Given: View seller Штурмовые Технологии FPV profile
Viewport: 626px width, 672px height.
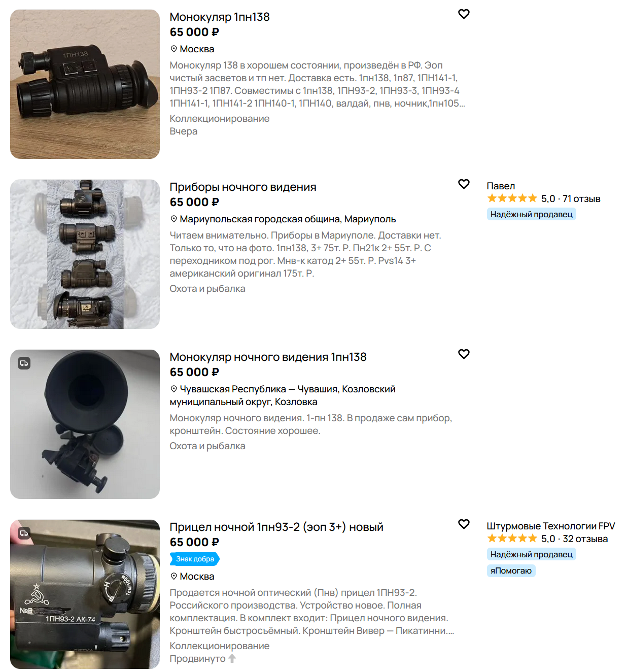Looking at the screenshot, I should tap(551, 526).
